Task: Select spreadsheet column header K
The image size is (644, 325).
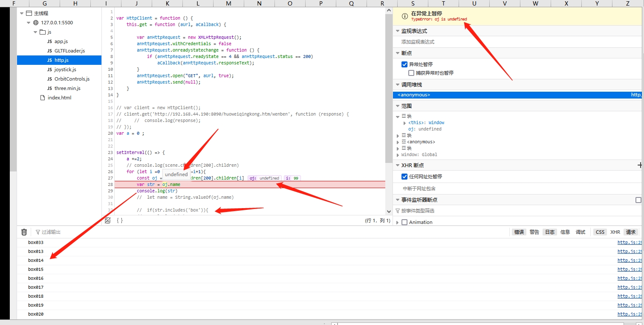Action: pyautogui.click(x=167, y=3)
